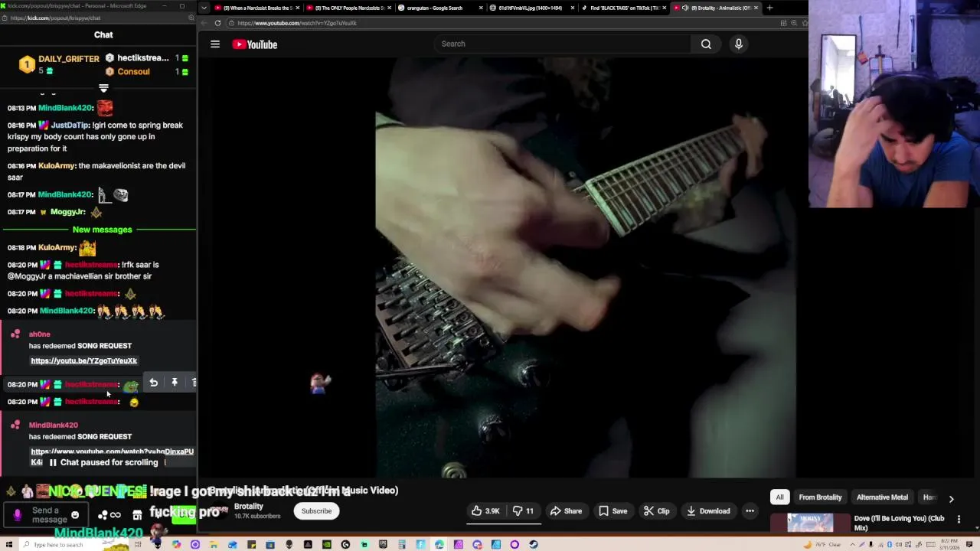
Task: Select the All filter chip
Action: [x=779, y=497]
